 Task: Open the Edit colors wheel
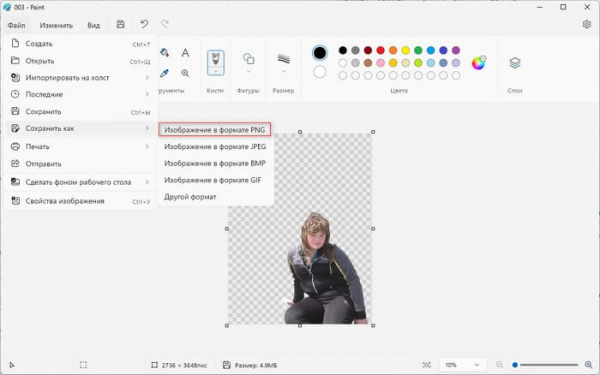pyautogui.click(x=478, y=63)
